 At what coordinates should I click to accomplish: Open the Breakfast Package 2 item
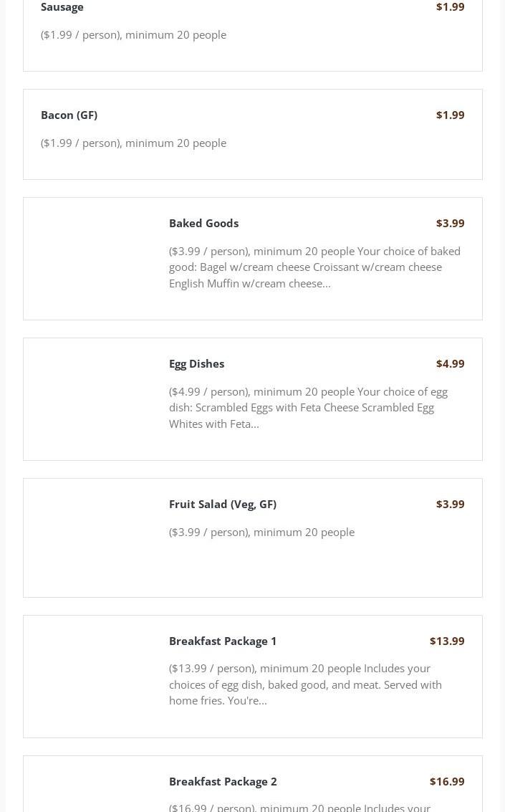tap(222, 781)
